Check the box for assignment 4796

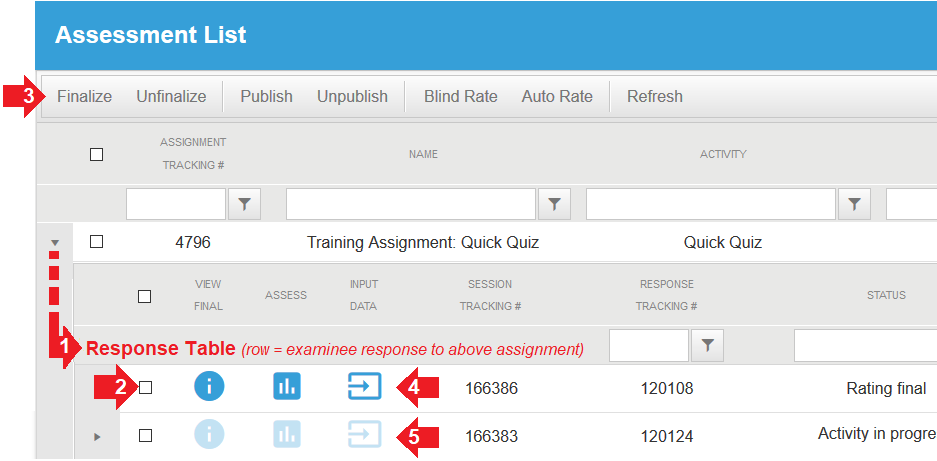coord(96,242)
